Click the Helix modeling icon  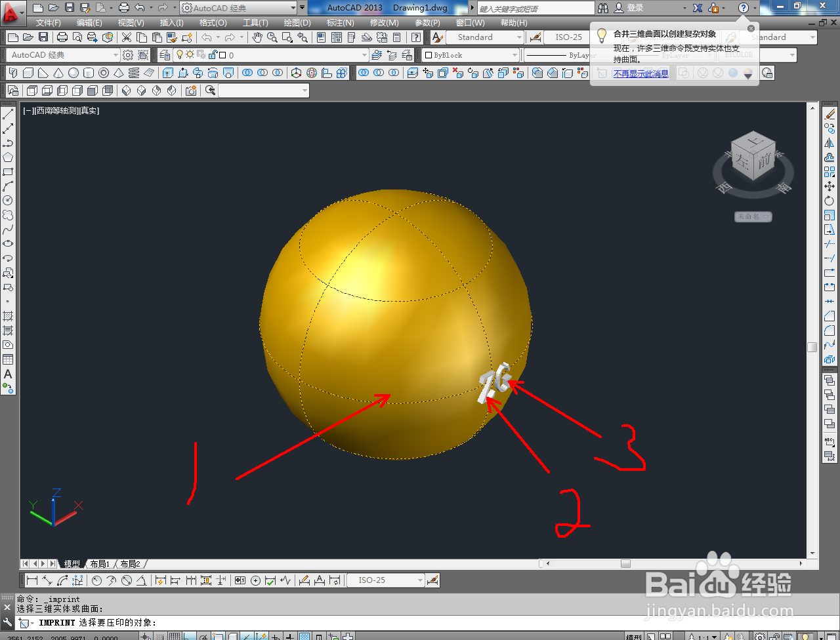click(134, 73)
